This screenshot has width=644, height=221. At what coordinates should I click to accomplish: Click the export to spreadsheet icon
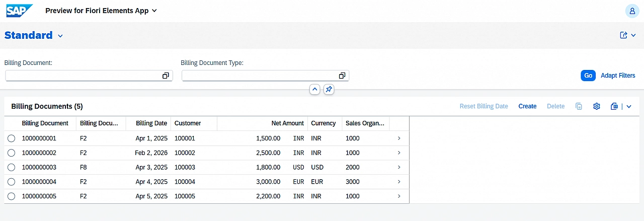point(614,106)
